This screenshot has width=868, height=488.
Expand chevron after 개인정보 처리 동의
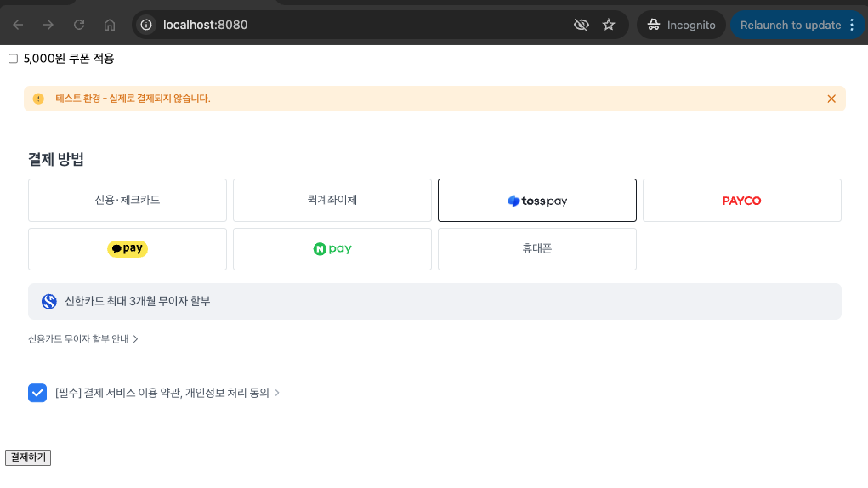pos(277,393)
